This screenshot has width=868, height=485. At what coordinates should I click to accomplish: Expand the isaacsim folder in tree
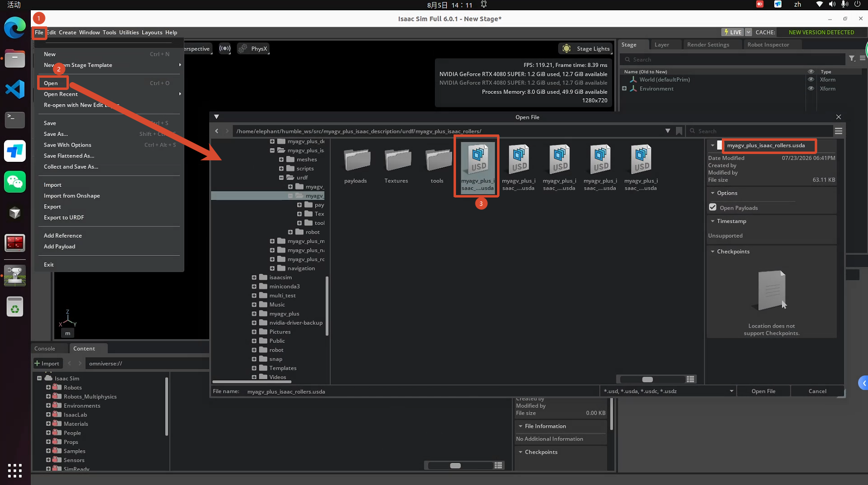tap(254, 277)
